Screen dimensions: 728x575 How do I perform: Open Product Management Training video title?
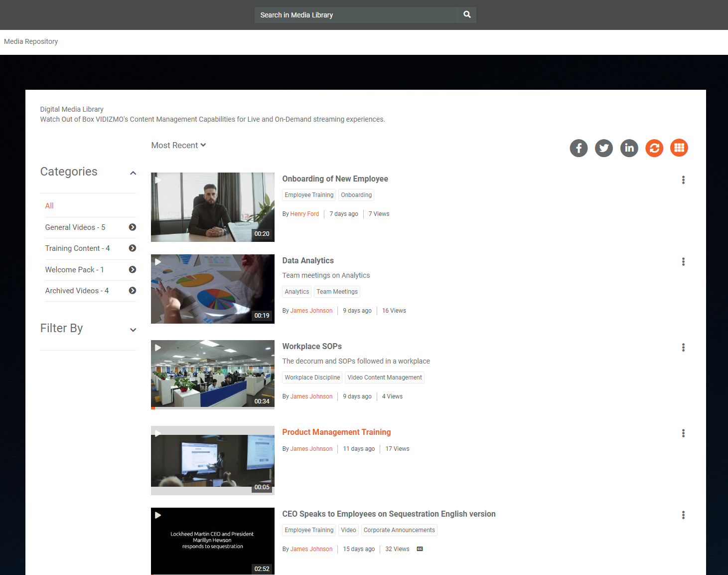[x=336, y=432]
